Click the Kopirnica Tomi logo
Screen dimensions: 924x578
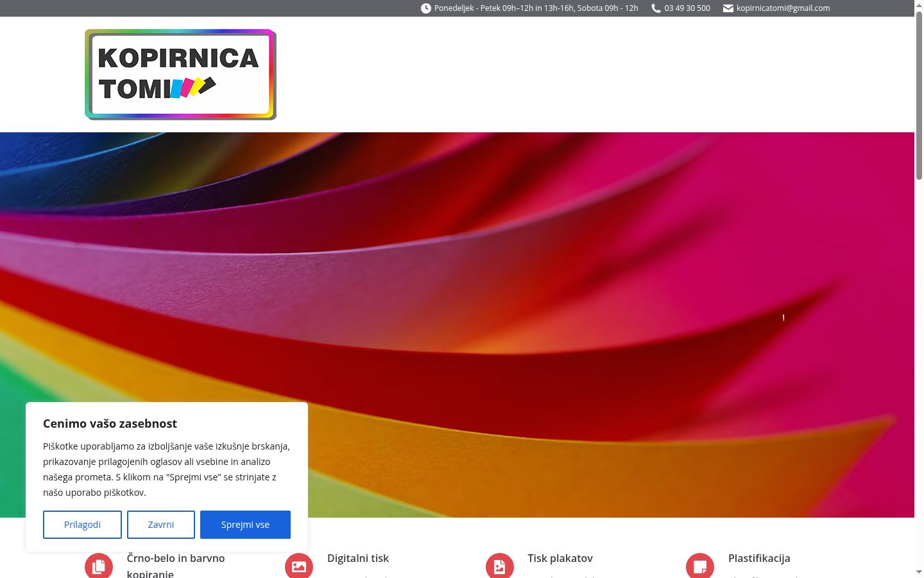point(180,74)
